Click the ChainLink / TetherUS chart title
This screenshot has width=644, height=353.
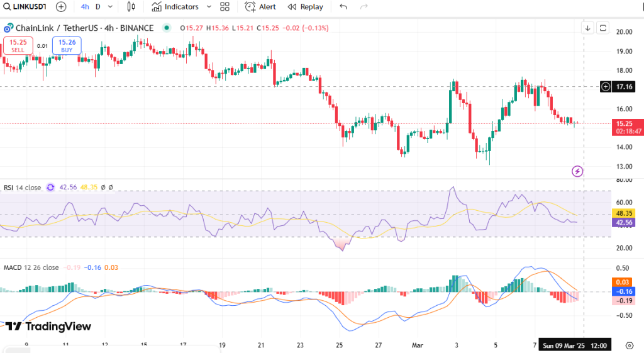click(x=84, y=28)
